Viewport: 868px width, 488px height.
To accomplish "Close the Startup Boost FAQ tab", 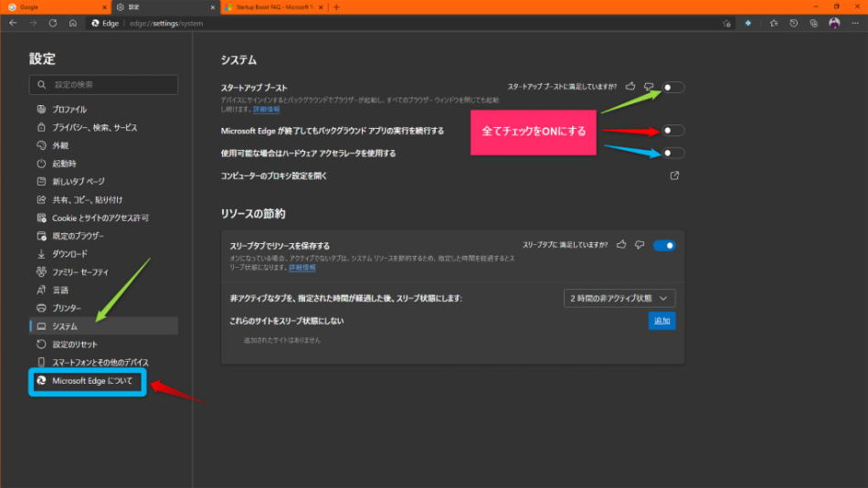I will [x=321, y=7].
